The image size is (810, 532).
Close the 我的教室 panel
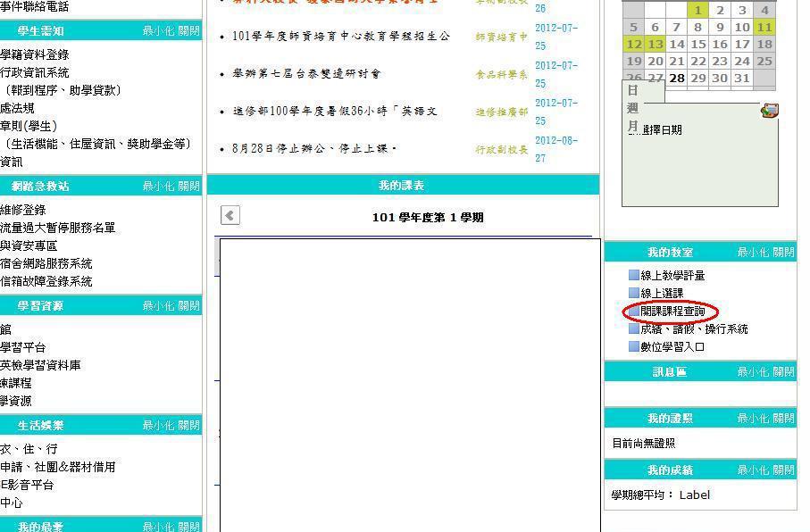[x=783, y=252]
